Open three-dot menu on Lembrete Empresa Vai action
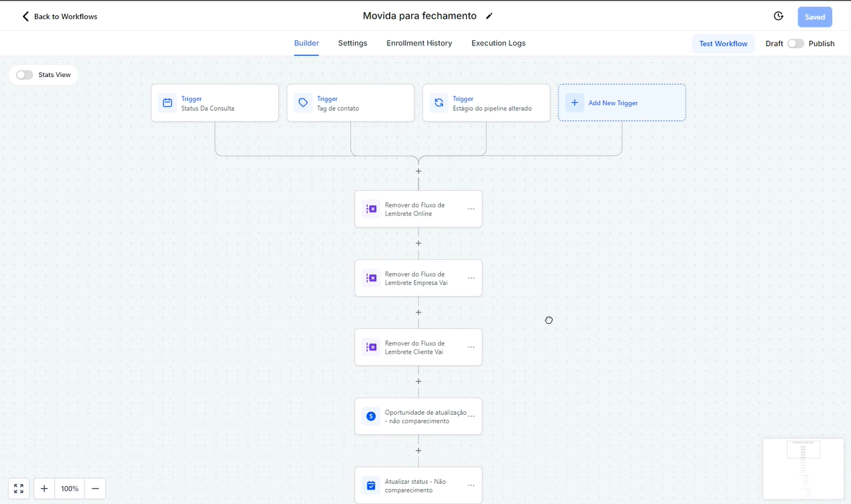This screenshot has width=851, height=504. pyautogui.click(x=471, y=278)
